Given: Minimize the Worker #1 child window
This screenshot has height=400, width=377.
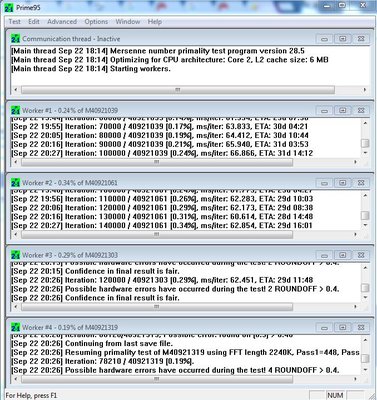Looking at the screenshot, I should point(324,110).
